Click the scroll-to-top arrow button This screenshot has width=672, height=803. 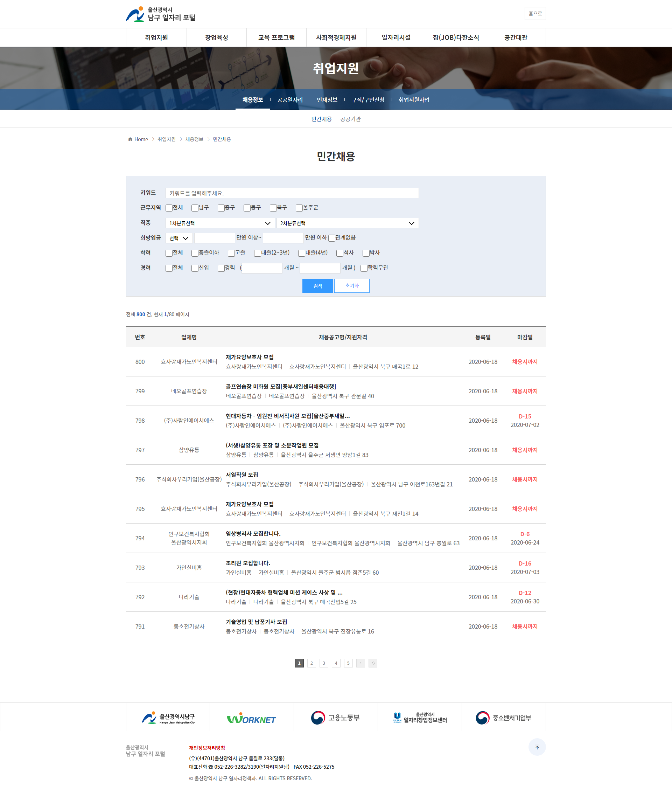(537, 747)
